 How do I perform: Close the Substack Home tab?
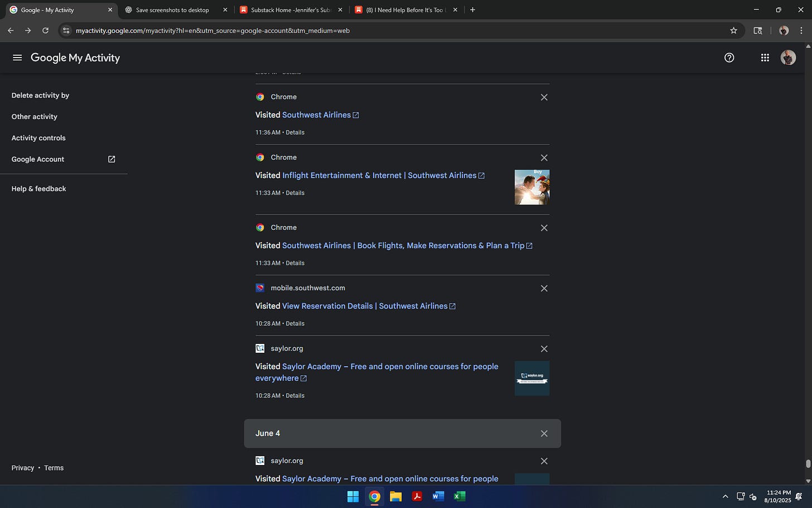(340, 10)
